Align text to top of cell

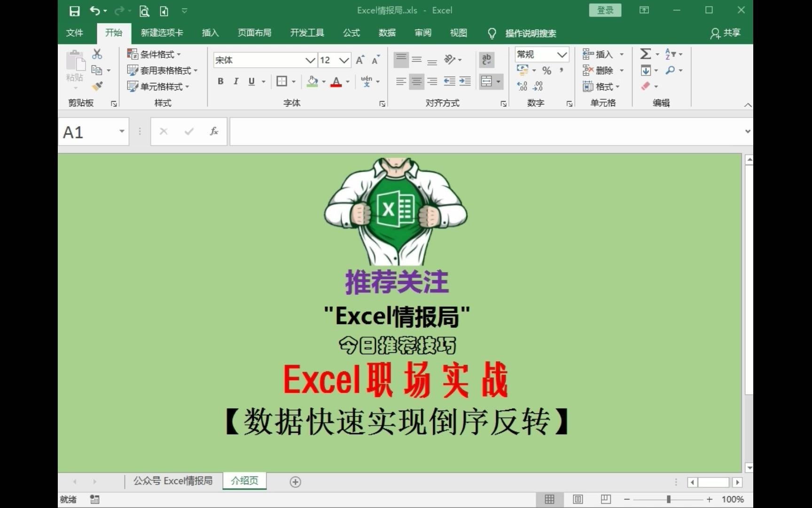click(401, 59)
